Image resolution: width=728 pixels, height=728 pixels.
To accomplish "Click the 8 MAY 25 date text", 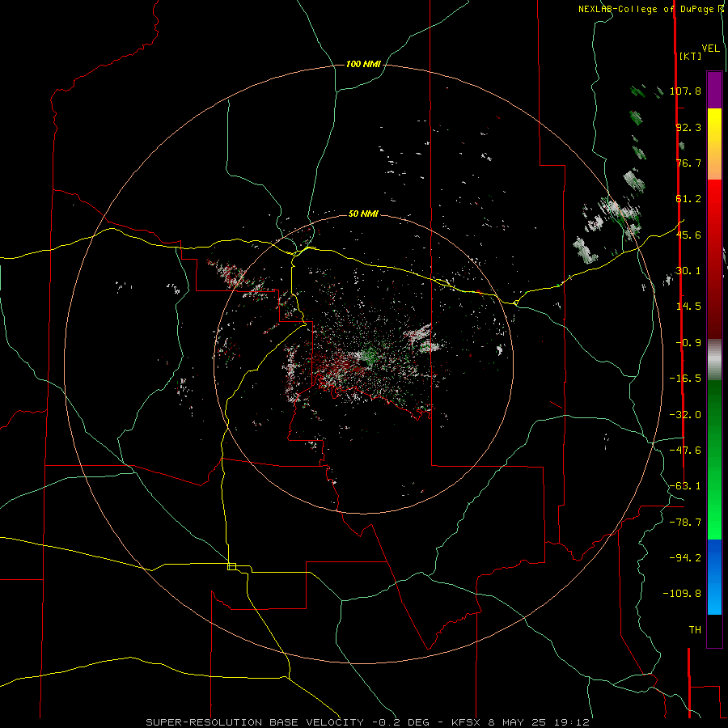I will point(517,722).
